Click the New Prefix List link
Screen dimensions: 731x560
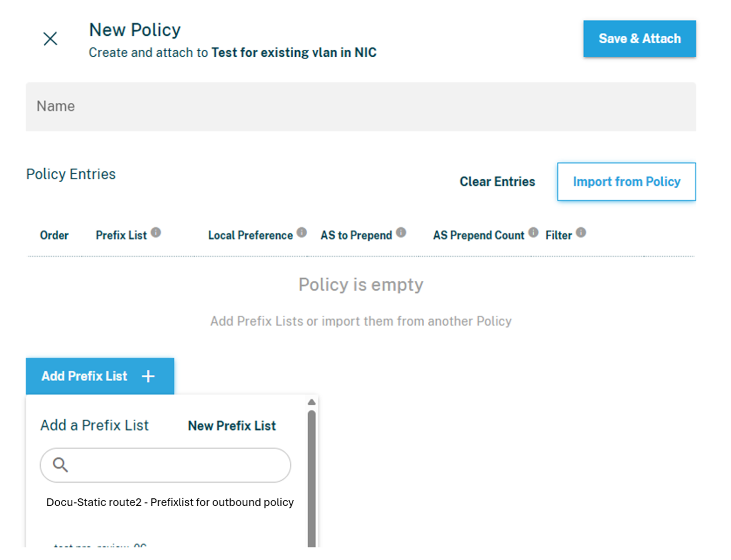coord(232,426)
